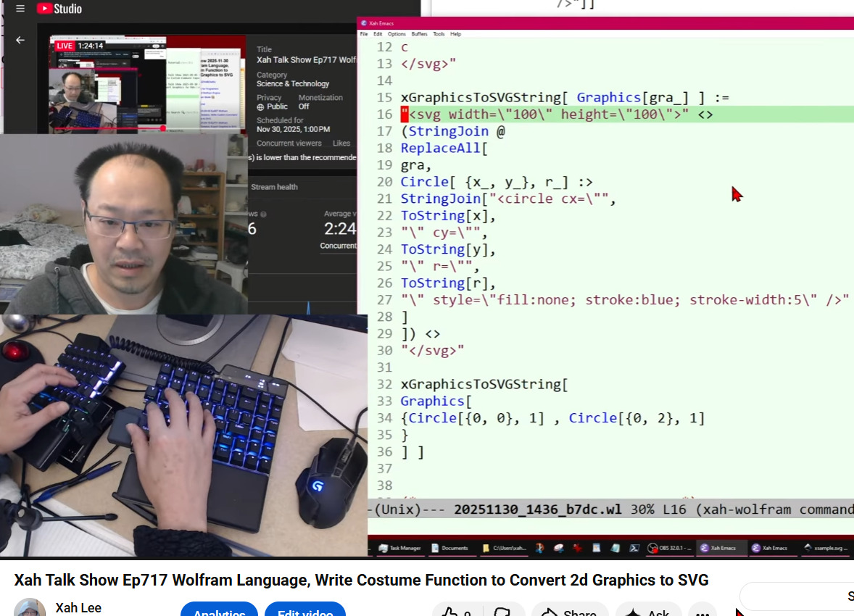Open the YouTube Studio hamburger menu
This screenshot has width=854, height=616.
tap(20, 9)
